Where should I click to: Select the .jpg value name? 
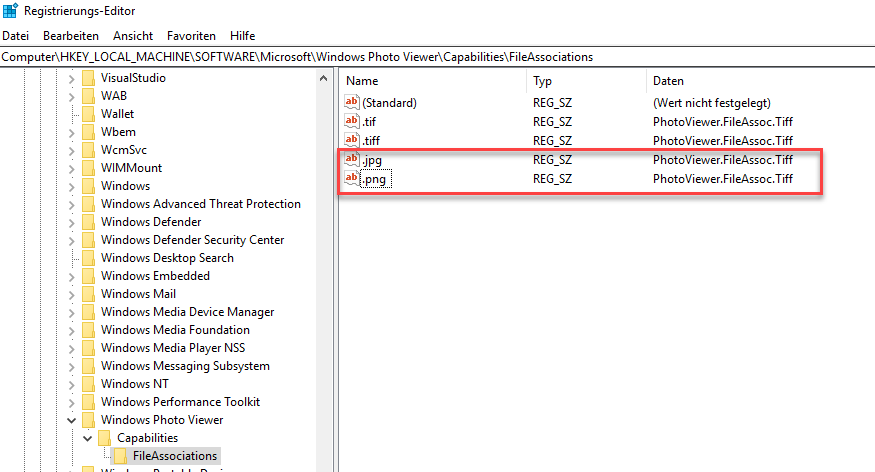pos(372,160)
